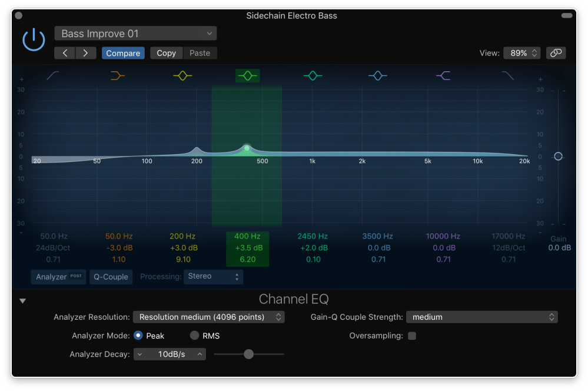Select the teal 2450 Hz peak band icon
Viewport: 588px width, 391px height.
point(313,75)
